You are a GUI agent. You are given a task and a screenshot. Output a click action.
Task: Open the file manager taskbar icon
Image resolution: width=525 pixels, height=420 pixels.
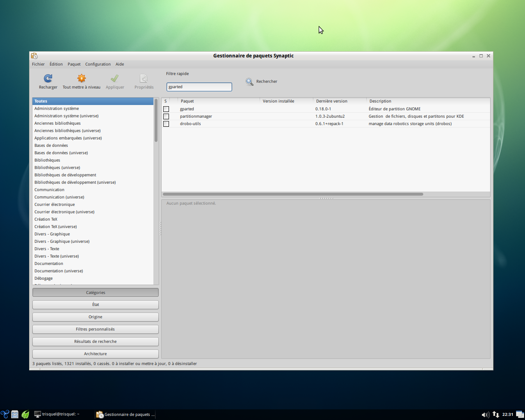click(x=15, y=414)
